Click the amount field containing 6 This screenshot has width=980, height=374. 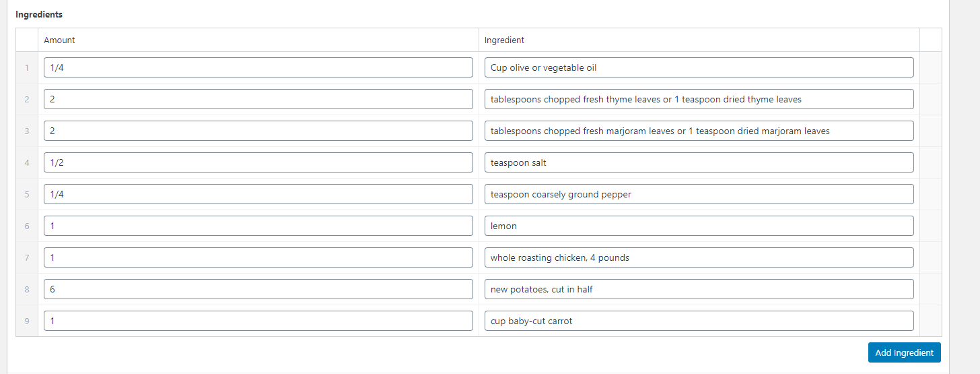258,289
